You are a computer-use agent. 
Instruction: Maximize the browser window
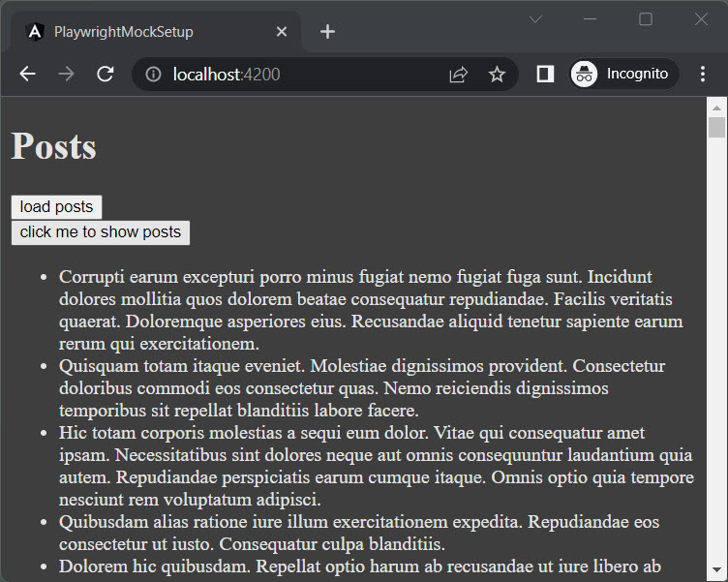[x=646, y=19]
